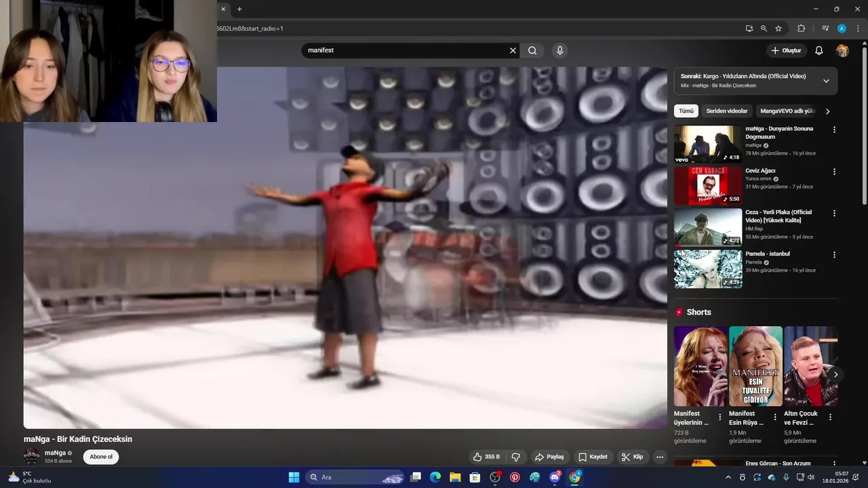Click the Kaydet save button
The height and width of the screenshot is (488, 868).
(593, 457)
